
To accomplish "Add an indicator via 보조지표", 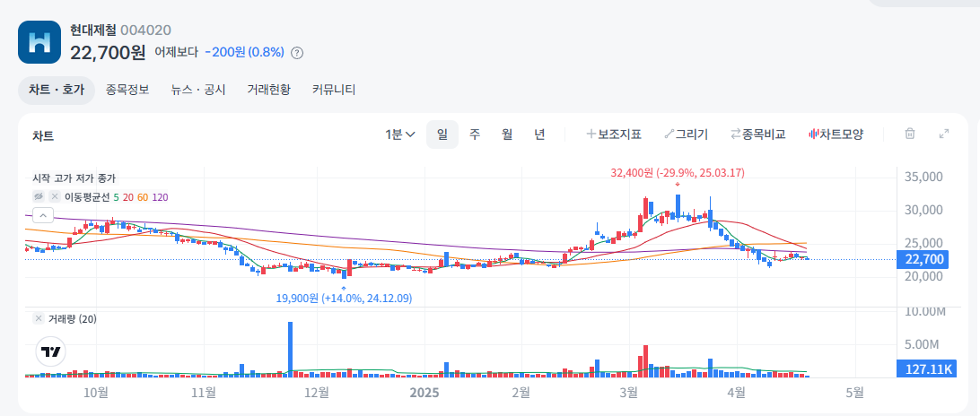I will (x=614, y=134).
